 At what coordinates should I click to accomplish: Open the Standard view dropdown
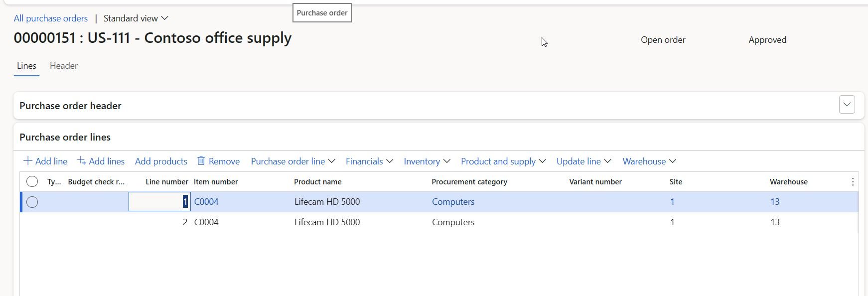[136, 18]
